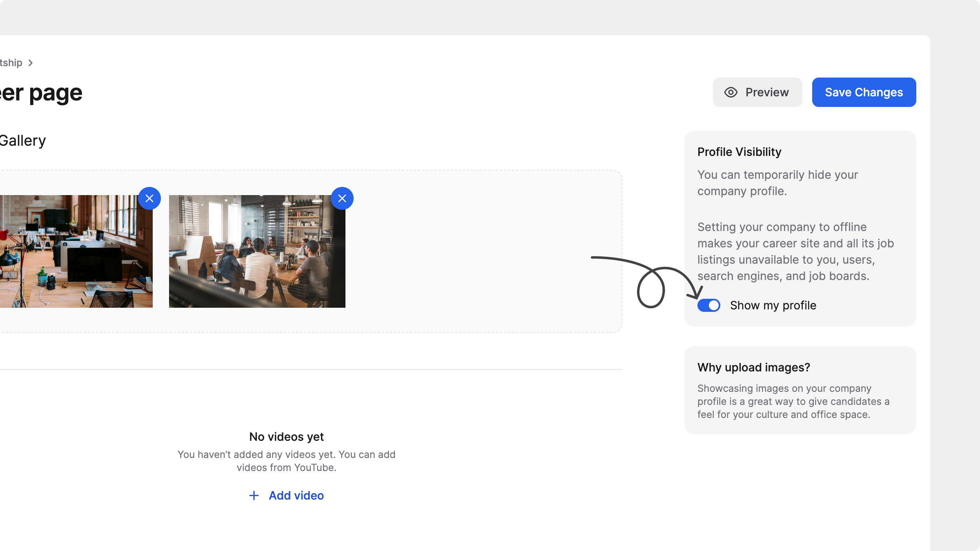Save changes to the career page
Image resolution: width=980 pixels, height=551 pixels.
click(x=864, y=92)
